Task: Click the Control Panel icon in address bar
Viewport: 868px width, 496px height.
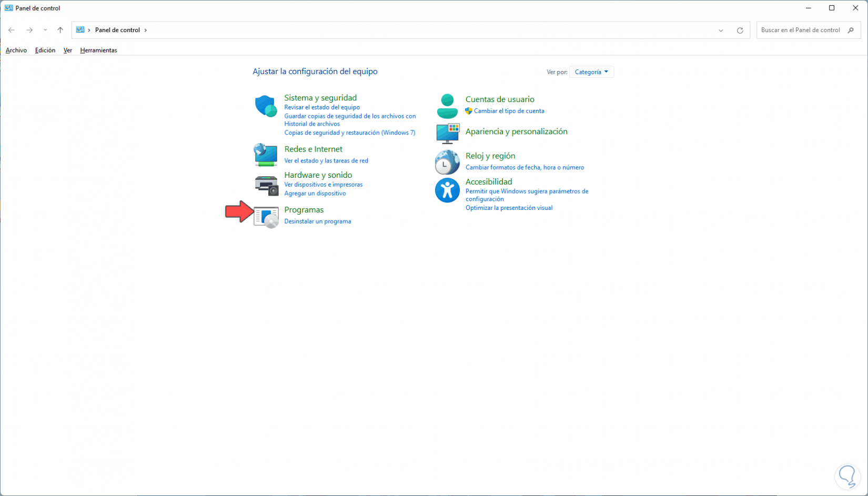Action: coord(80,30)
